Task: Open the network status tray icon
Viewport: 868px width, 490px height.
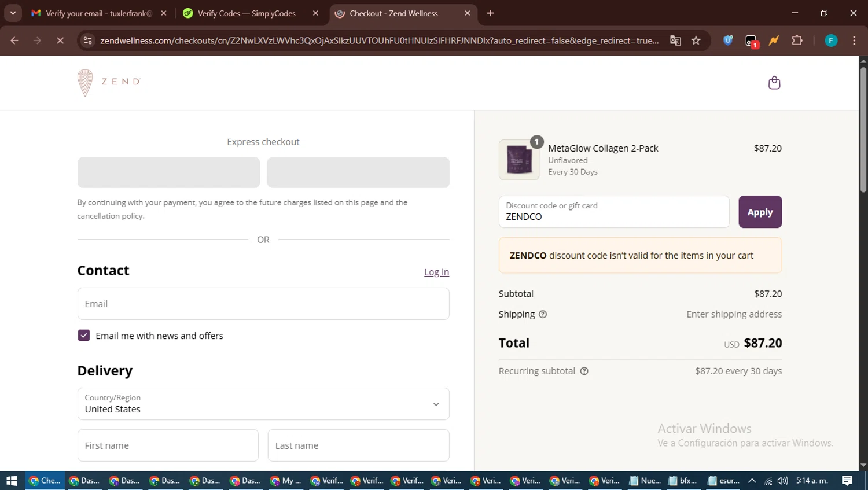Action: tap(768, 481)
